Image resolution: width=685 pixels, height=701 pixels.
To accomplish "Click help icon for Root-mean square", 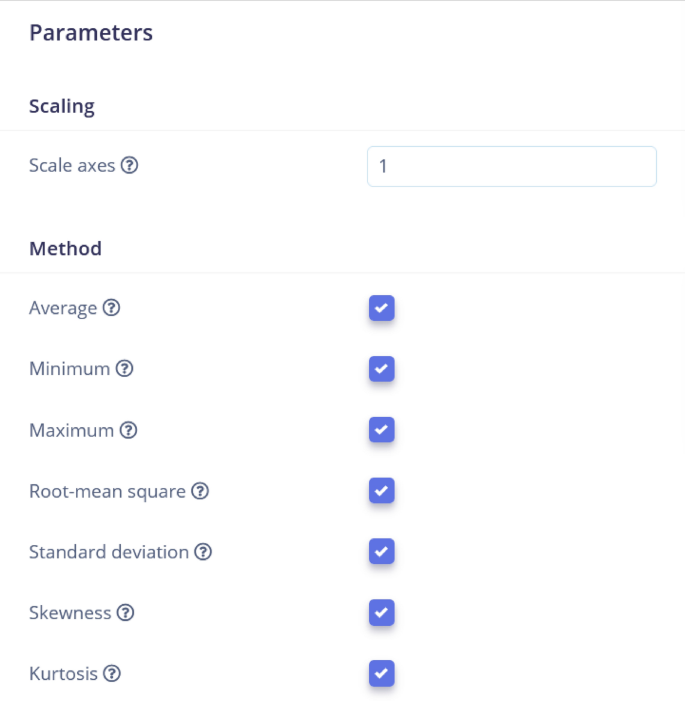I will 200,491.
